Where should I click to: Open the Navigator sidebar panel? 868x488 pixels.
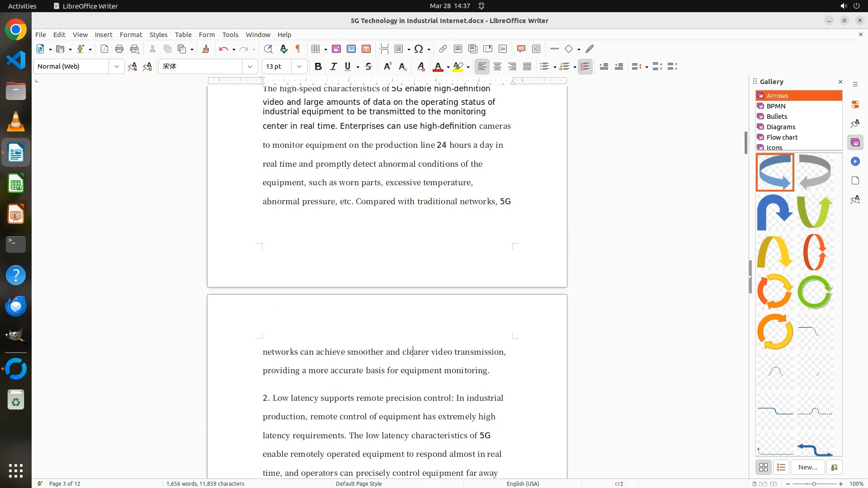click(x=855, y=162)
